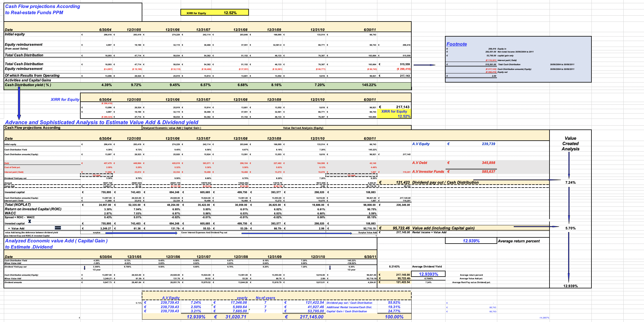Select the spread value 85.15%
The height and width of the screenshot is (322, 644).
(x=372, y=217)
